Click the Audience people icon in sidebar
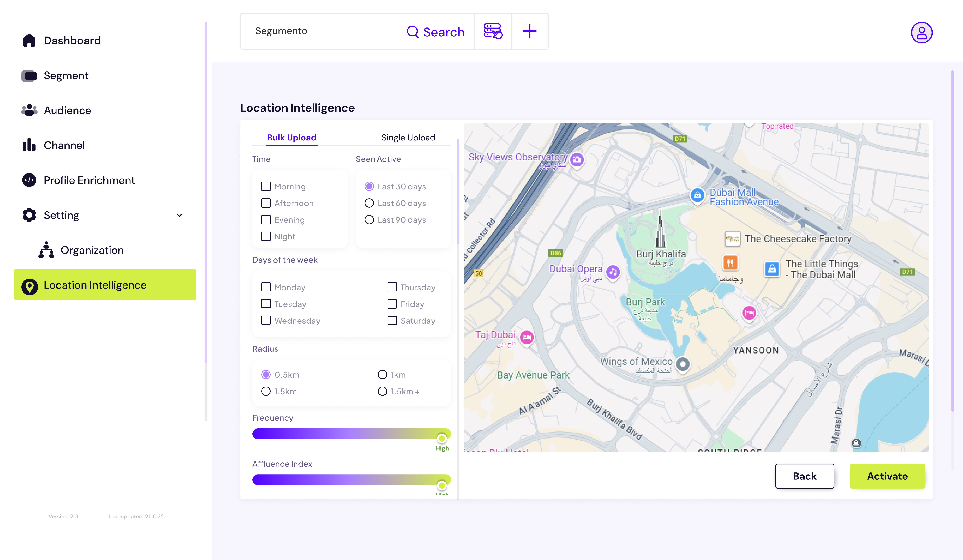The image size is (963, 560). pyautogui.click(x=29, y=110)
